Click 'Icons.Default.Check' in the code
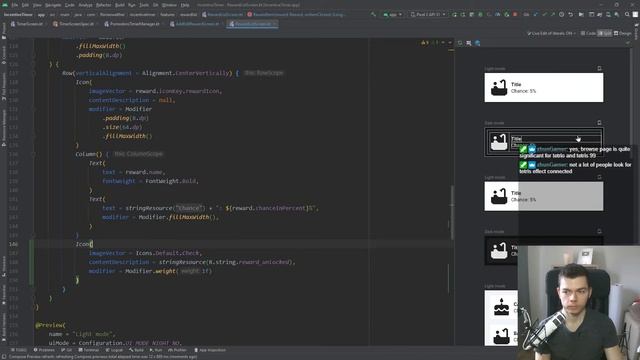 pos(168,253)
